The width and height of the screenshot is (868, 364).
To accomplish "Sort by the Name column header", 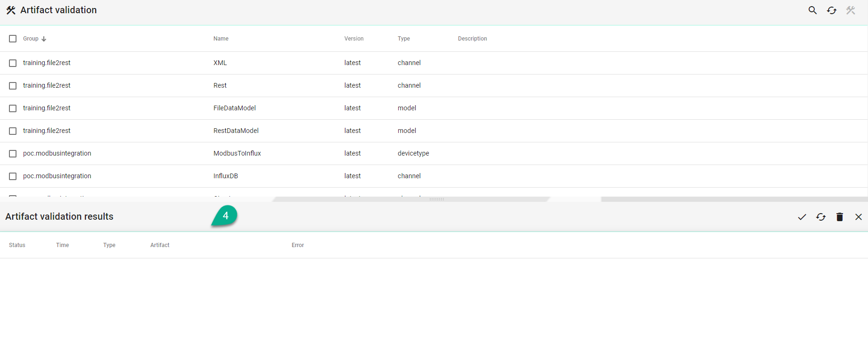I will [x=221, y=39].
